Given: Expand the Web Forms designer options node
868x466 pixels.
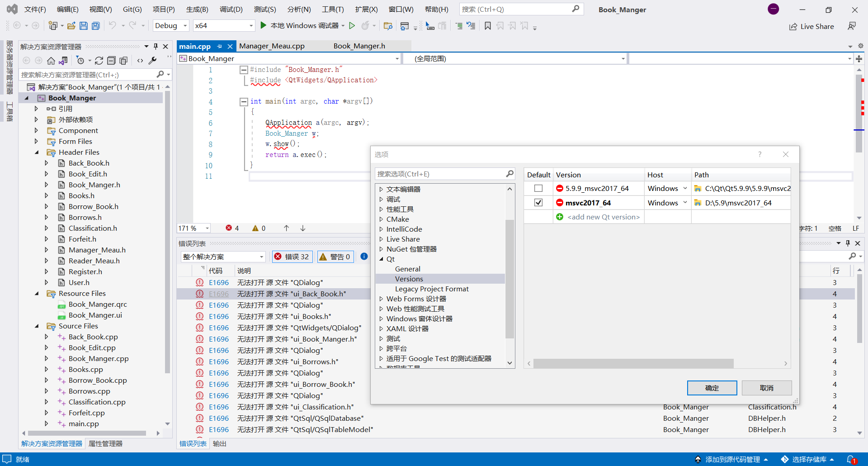Looking at the screenshot, I should point(381,299).
